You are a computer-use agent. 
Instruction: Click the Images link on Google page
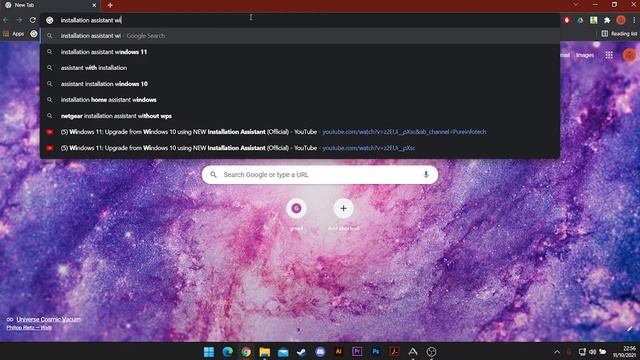pos(585,55)
